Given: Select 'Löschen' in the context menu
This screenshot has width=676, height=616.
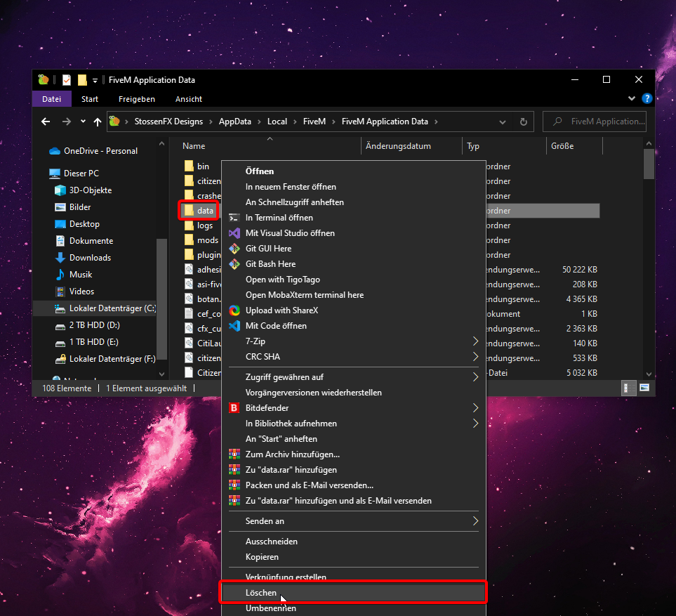Looking at the screenshot, I should click(x=261, y=593).
